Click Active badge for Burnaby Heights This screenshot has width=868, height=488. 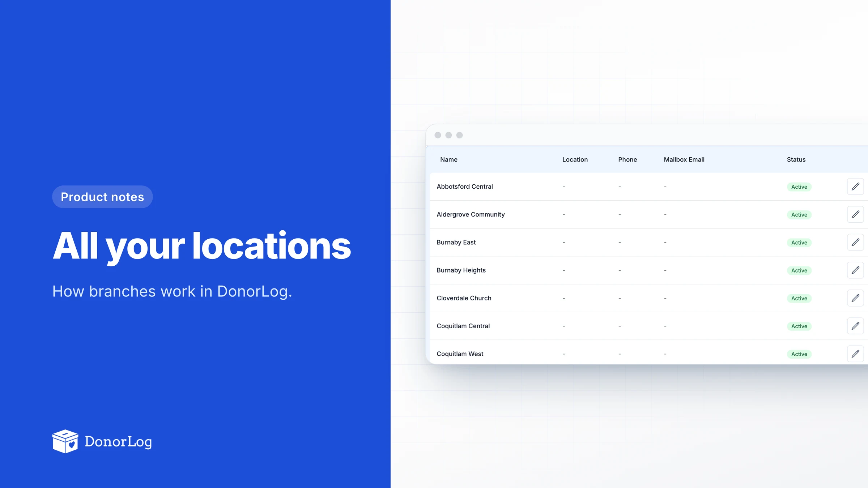pyautogui.click(x=799, y=270)
